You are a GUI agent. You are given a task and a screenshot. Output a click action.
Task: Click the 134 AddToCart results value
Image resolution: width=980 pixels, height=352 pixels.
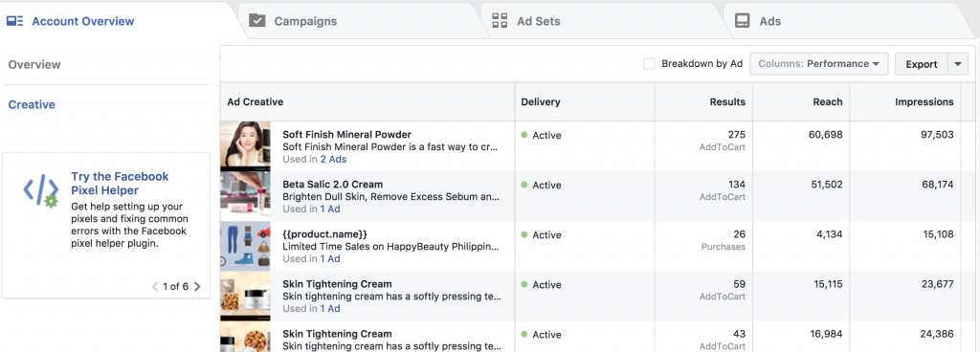tap(736, 185)
